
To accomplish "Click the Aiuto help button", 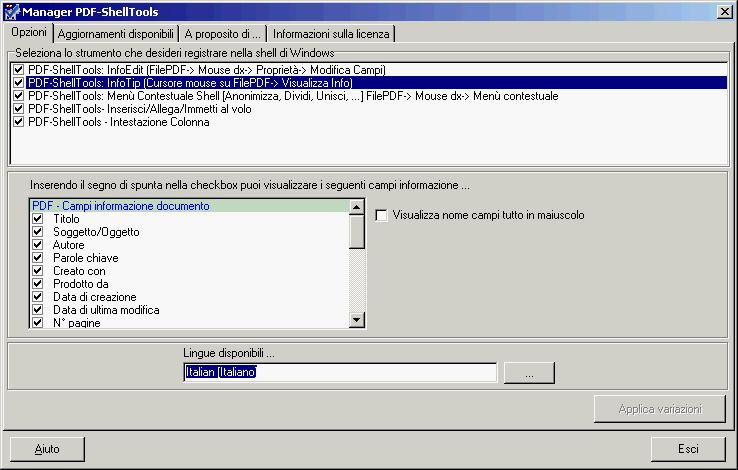I will 47,449.
